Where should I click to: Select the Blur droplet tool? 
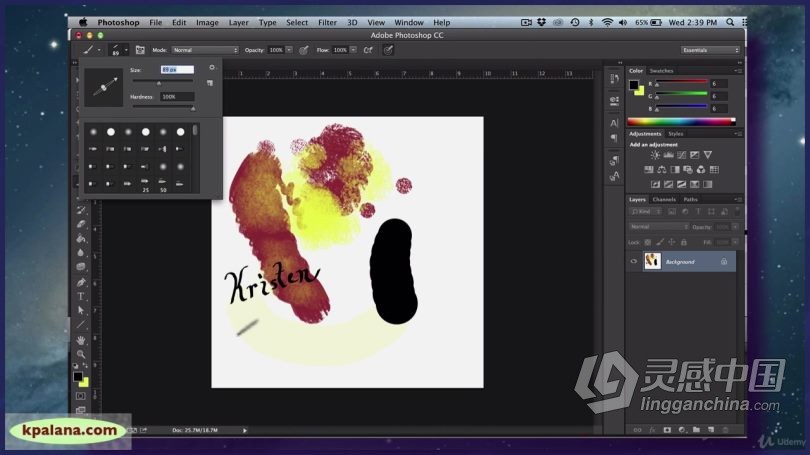click(81, 253)
